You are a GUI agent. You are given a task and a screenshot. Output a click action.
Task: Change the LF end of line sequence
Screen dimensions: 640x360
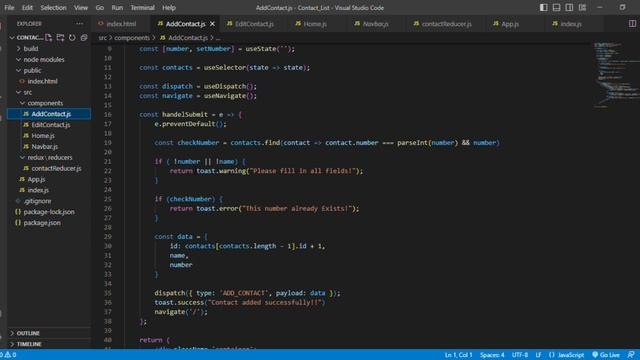[x=538, y=355]
